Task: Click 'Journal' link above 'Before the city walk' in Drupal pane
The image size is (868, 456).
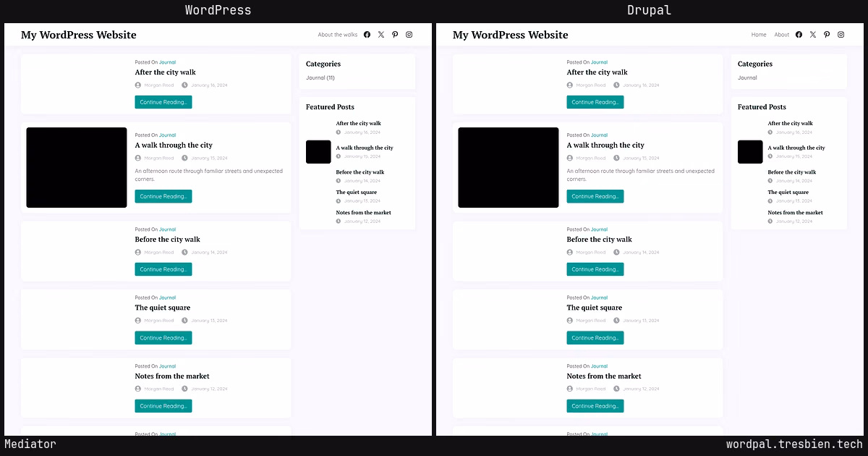Action: coord(600,229)
